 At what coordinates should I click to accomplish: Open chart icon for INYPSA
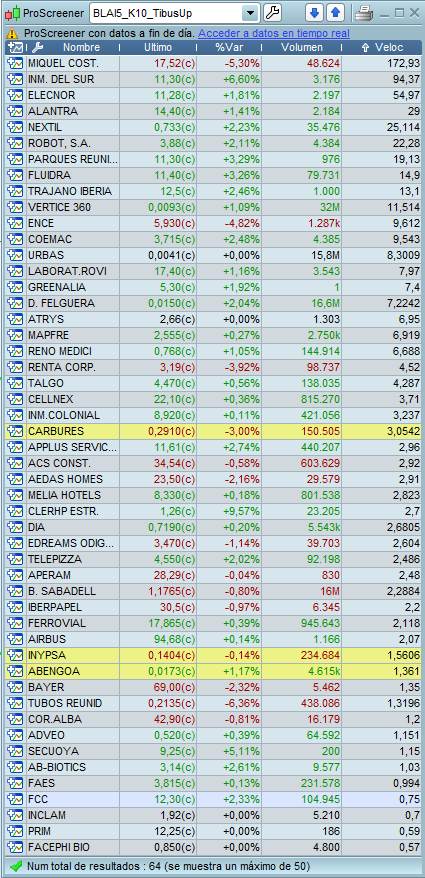[14, 655]
